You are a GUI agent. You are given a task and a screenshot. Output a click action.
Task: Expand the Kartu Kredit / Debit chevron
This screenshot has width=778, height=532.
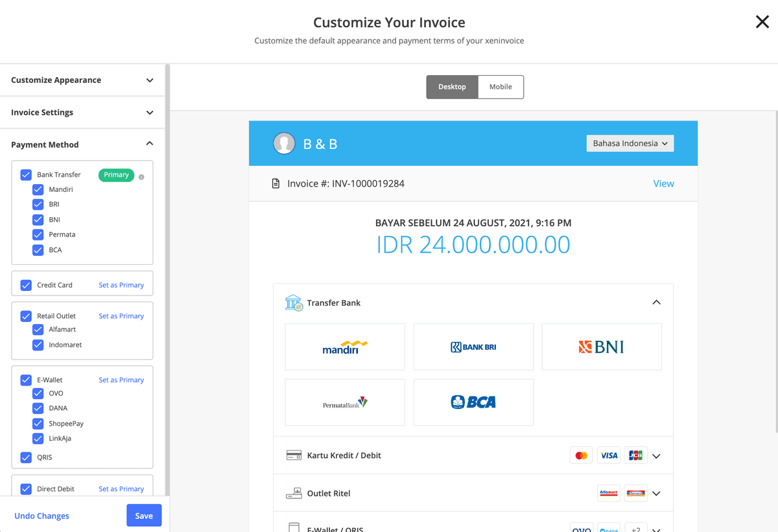(656, 456)
